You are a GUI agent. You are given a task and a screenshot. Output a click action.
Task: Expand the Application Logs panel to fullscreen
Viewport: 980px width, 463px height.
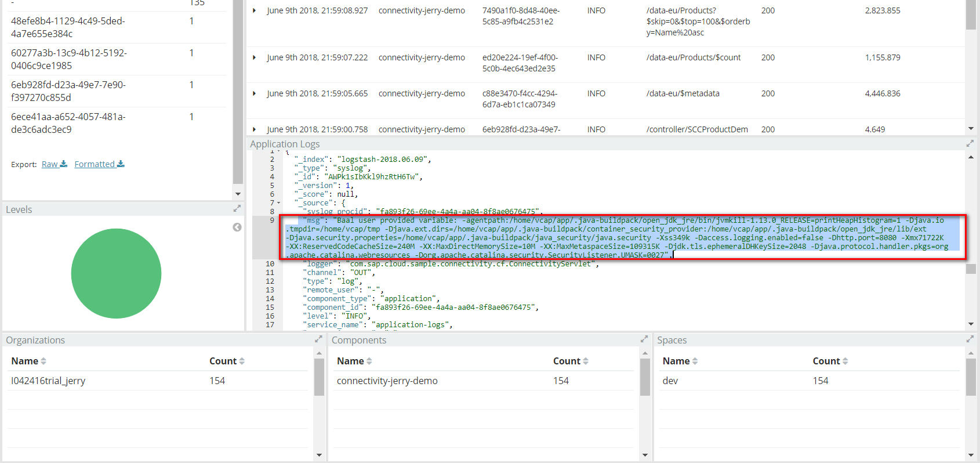coord(970,143)
